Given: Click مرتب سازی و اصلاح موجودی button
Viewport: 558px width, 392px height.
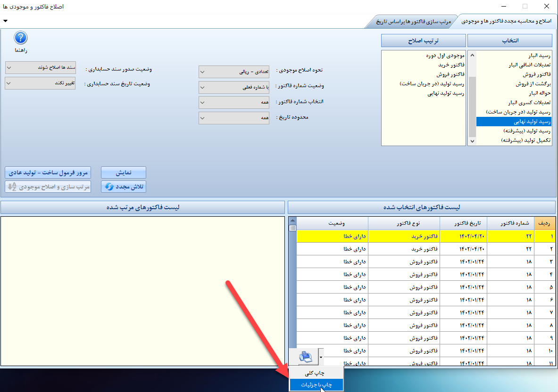Looking at the screenshot, I should [48, 187].
